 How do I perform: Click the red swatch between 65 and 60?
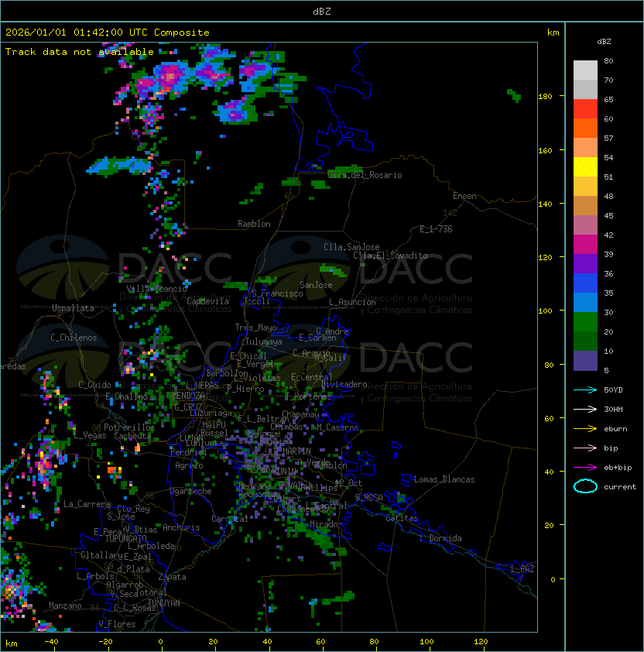click(x=585, y=109)
